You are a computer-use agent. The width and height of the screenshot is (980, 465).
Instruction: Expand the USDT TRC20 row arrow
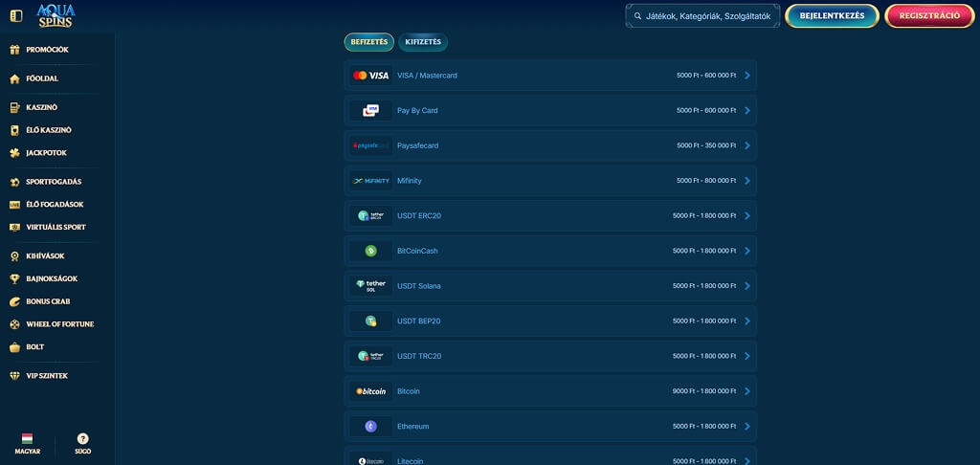(x=746, y=356)
